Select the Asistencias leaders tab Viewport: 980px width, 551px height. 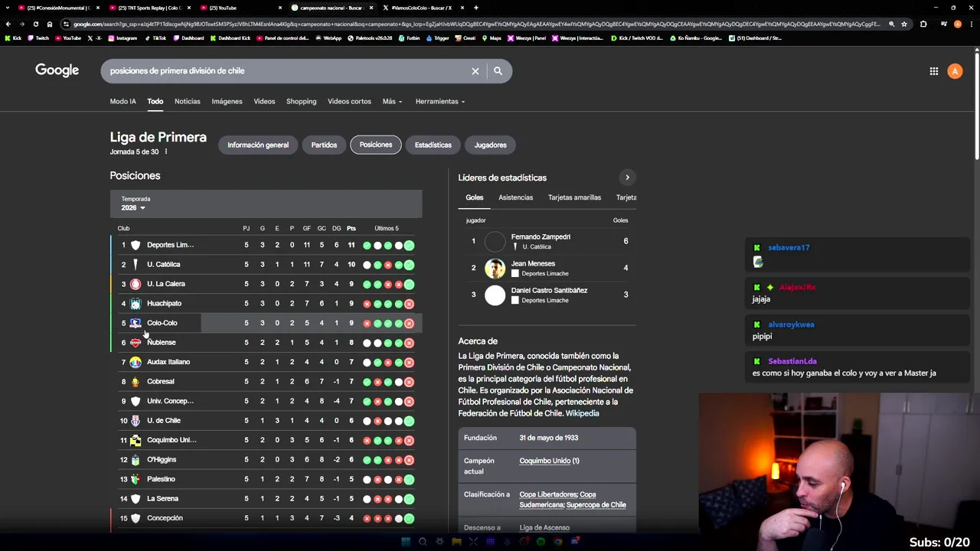pos(515,197)
